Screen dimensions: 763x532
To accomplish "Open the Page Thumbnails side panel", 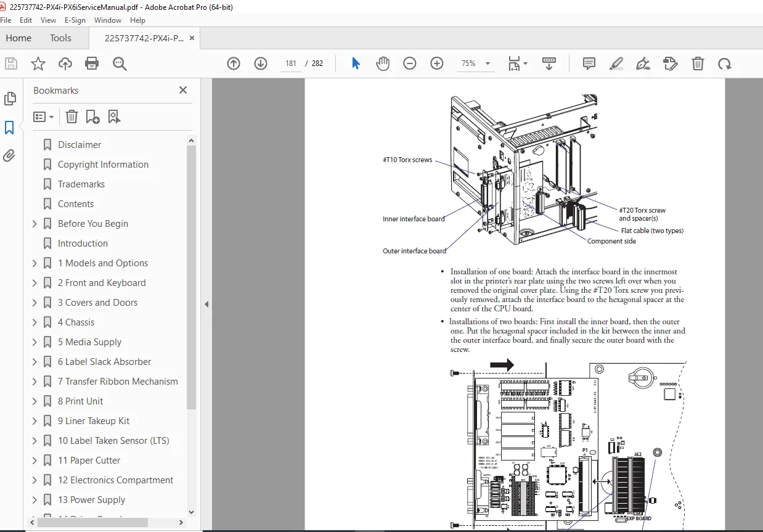I will coord(10,99).
